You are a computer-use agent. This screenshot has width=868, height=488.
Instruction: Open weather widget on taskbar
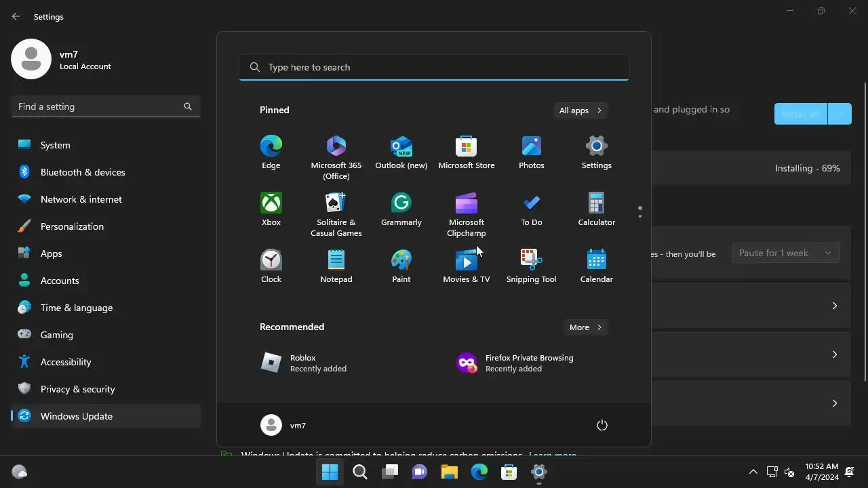pos(20,472)
